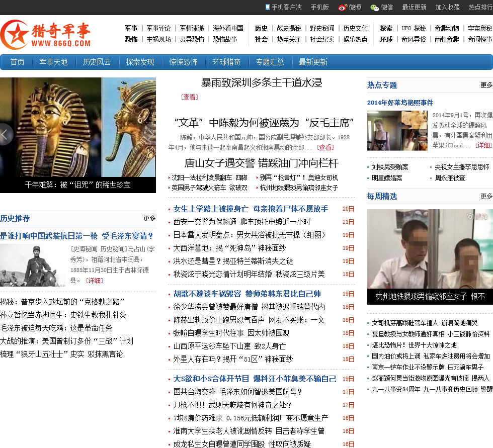Open the 车祸现场 header link
The height and width of the screenshot is (448, 493).
click(x=158, y=39)
